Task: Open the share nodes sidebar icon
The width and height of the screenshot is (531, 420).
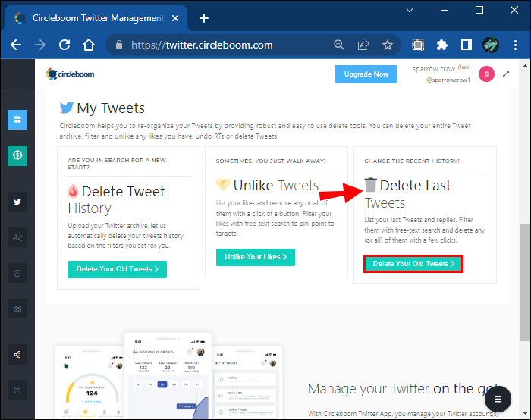Action: [17, 355]
